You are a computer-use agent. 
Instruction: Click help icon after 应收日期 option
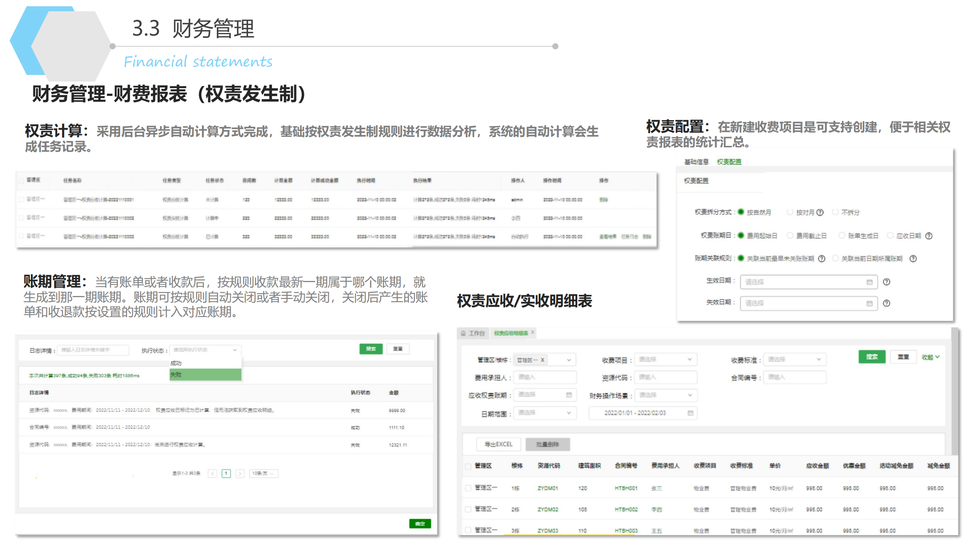(x=929, y=236)
